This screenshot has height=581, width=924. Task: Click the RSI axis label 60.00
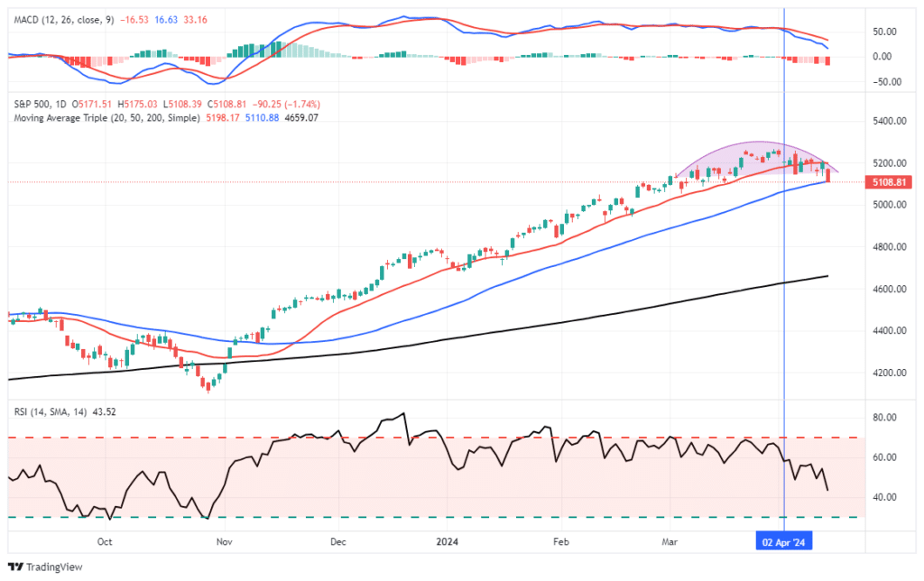click(884, 457)
